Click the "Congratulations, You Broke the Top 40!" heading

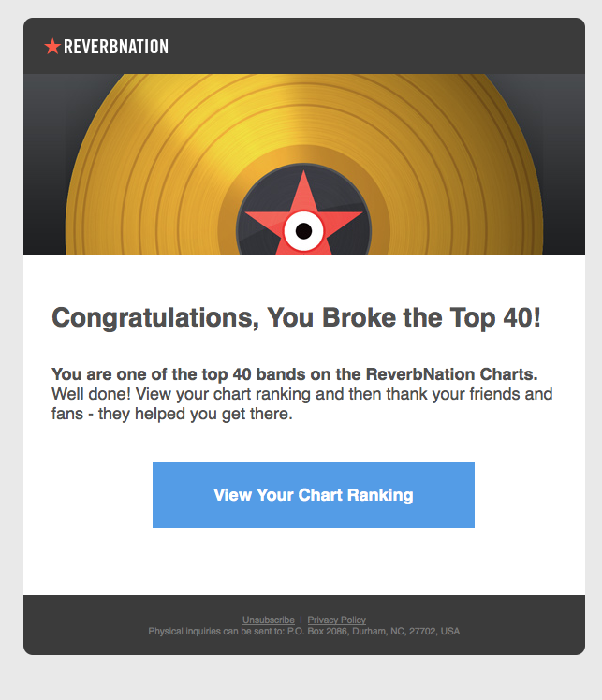click(296, 317)
